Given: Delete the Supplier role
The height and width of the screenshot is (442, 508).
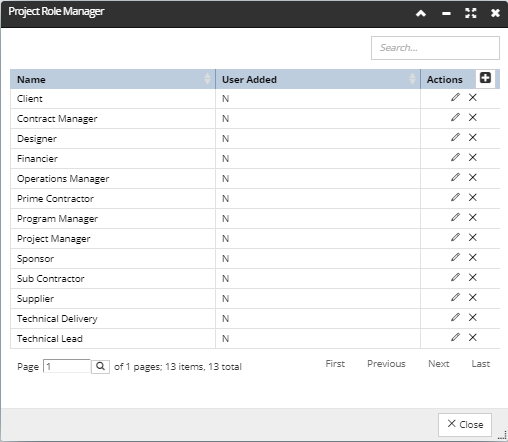Looking at the screenshot, I should 473,297.
